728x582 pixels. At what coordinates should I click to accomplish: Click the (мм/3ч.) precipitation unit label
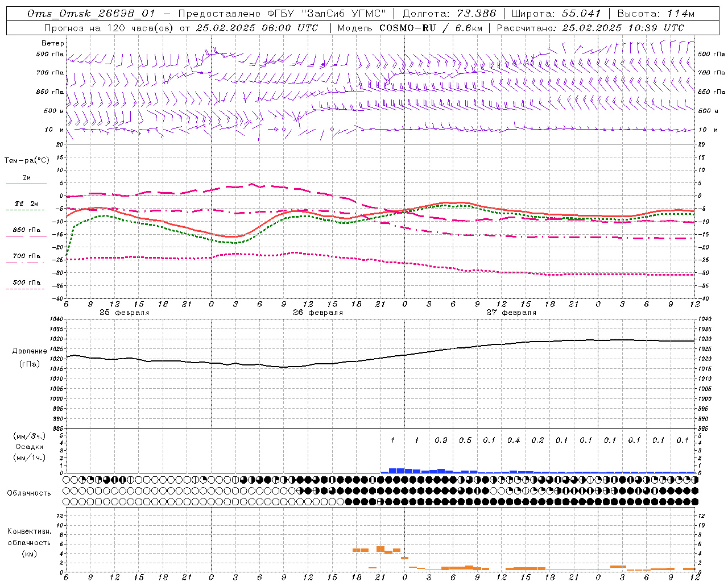pos(30,436)
